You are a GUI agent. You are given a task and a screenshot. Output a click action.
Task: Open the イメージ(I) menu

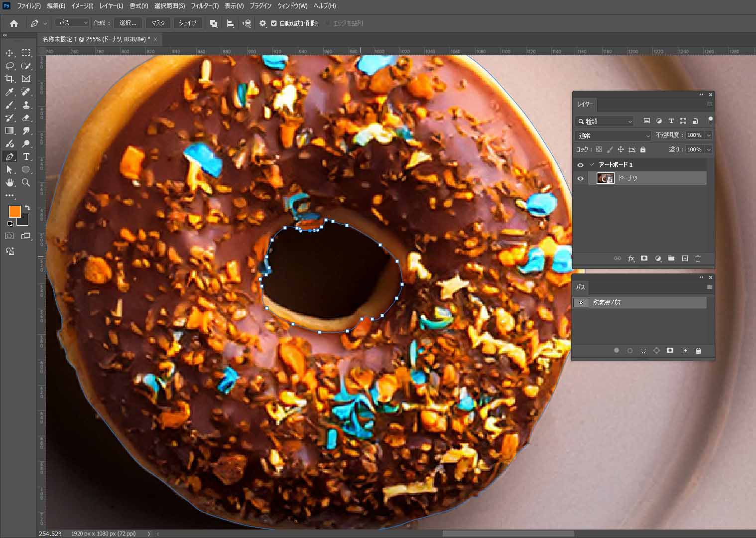coord(82,6)
